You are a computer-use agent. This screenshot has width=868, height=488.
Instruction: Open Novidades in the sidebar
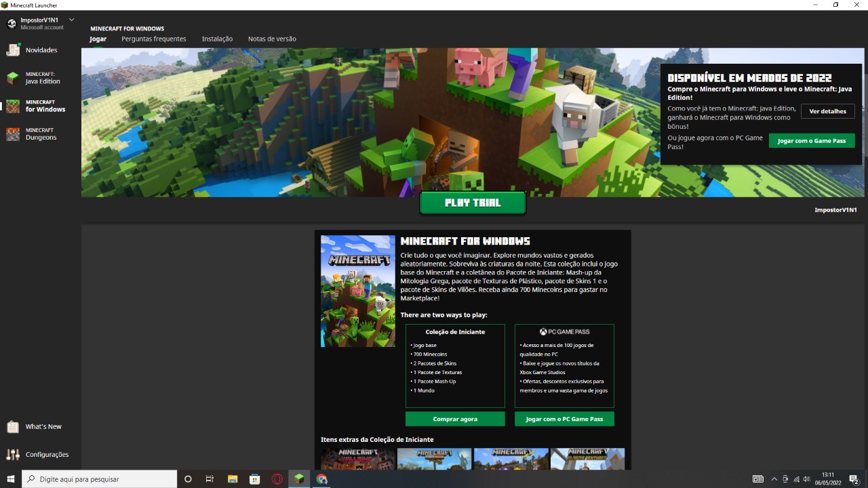pyautogui.click(x=41, y=50)
